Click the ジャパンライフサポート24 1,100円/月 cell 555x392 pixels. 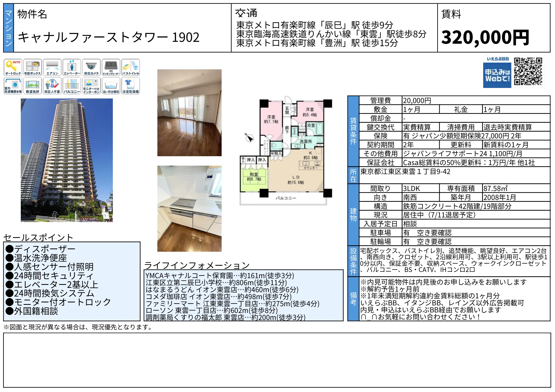tap(476, 154)
